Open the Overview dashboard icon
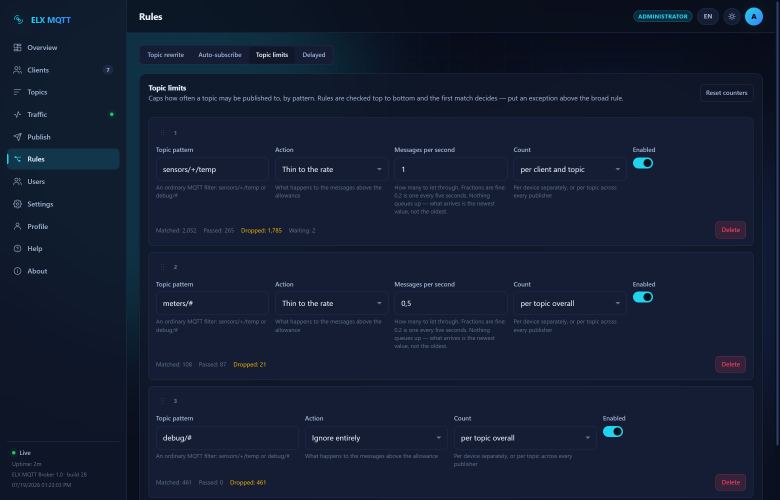 click(x=17, y=48)
